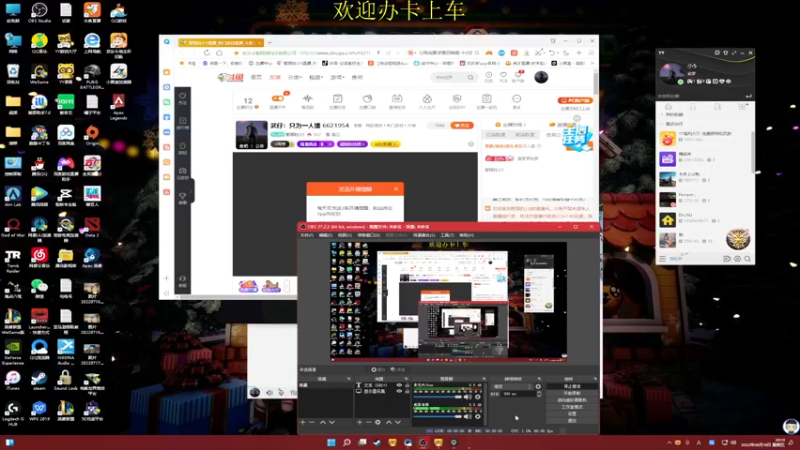
Task: Reload the Douyu page in browser
Action: [207, 53]
